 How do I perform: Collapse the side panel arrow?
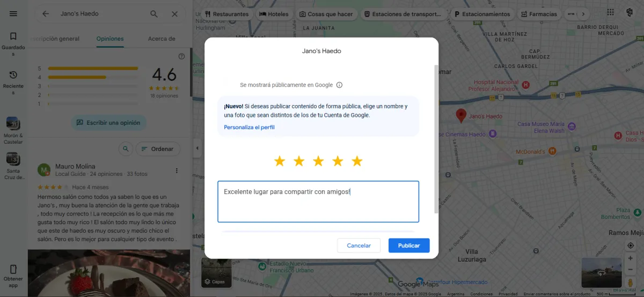tap(196, 148)
